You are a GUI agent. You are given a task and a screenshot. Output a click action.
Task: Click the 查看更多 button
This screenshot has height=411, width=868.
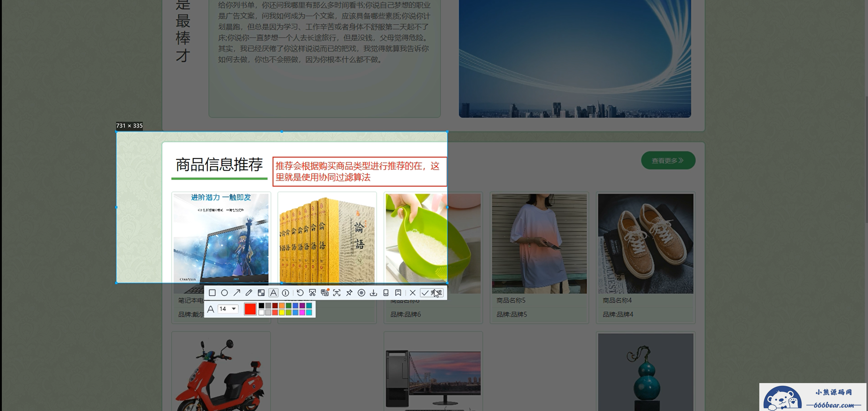pos(668,160)
